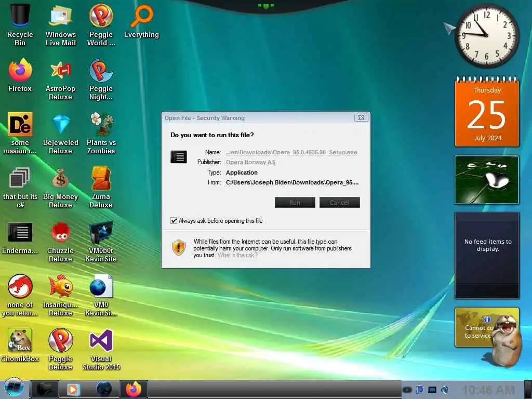532x399 pixels.
Task: Click the Opera Setup.exe file name link
Action: (291, 152)
